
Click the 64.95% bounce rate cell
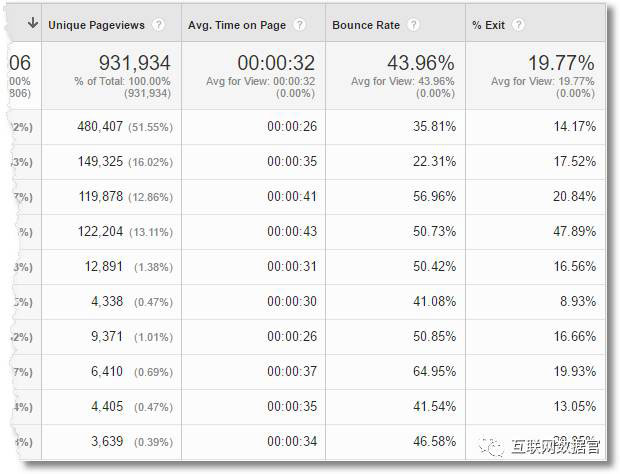tap(432, 372)
